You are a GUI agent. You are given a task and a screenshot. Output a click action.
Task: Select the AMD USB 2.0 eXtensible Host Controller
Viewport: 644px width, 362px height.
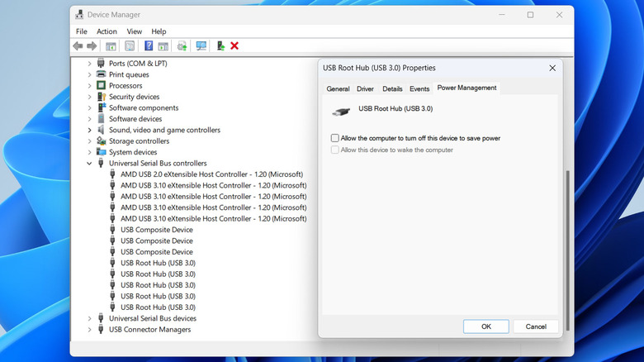[x=211, y=174]
